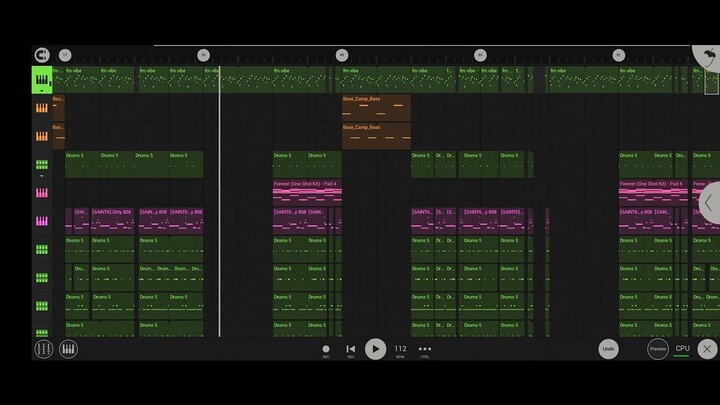The image size is (720, 405).
Task: Expand the arrow under the fourth track drum icon
Action: pyautogui.click(x=42, y=176)
